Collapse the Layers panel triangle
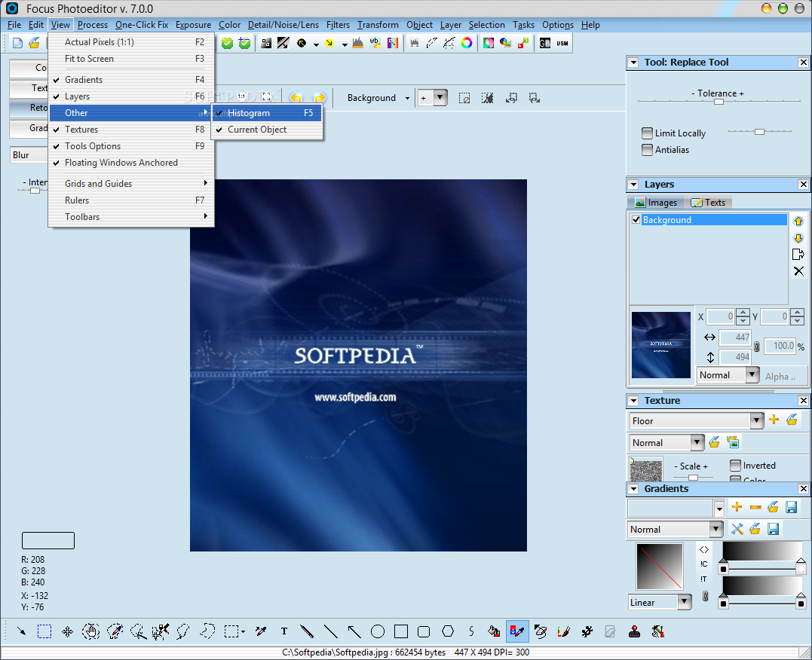 633,185
